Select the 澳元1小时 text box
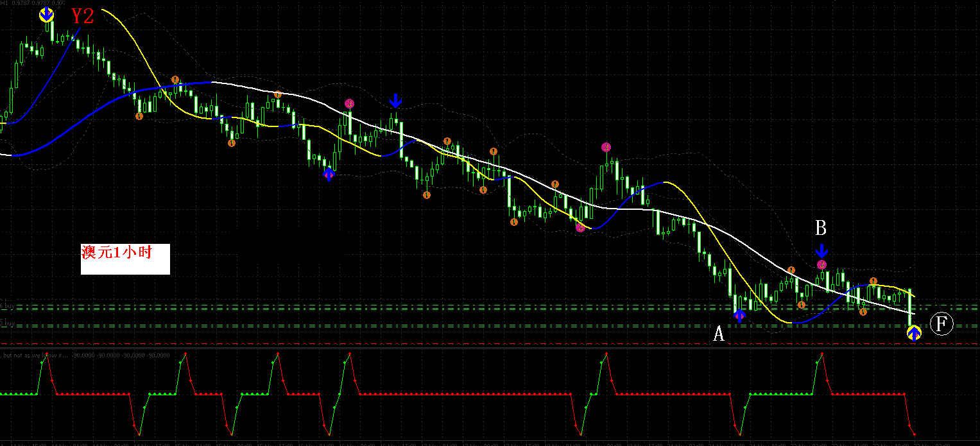 (x=125, y=259)
